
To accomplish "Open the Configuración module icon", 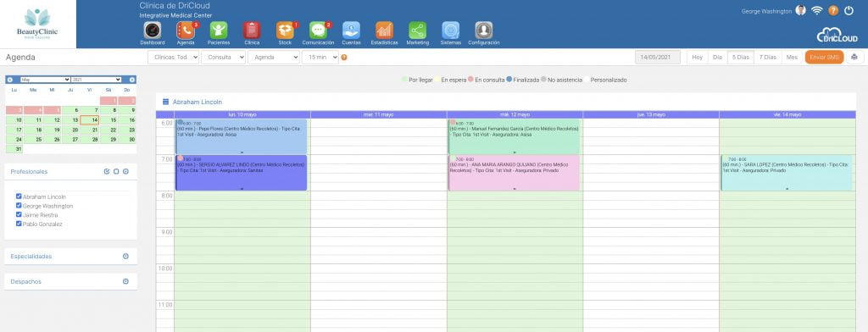I will (x=484, y=30).
